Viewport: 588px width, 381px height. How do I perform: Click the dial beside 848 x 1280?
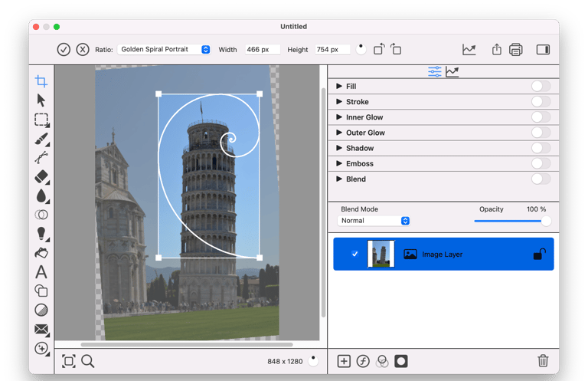[x=313, y=361]
